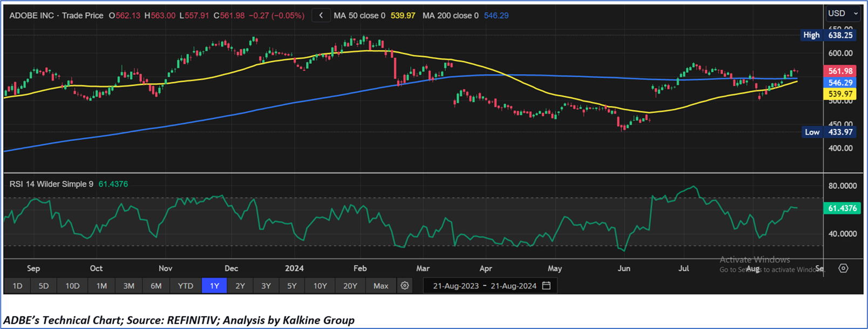The image size is (868, 329).
Task: Select the 3Y time range
Action: tap(266, 286)
